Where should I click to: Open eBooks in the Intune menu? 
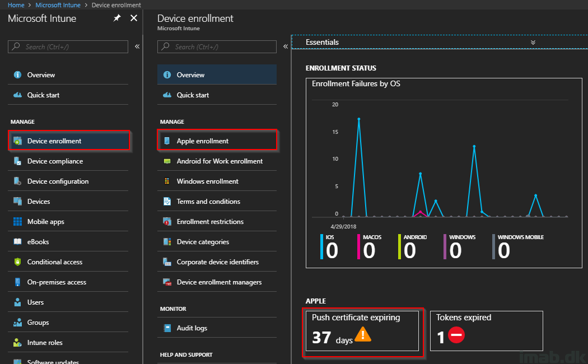coord(68,242)
